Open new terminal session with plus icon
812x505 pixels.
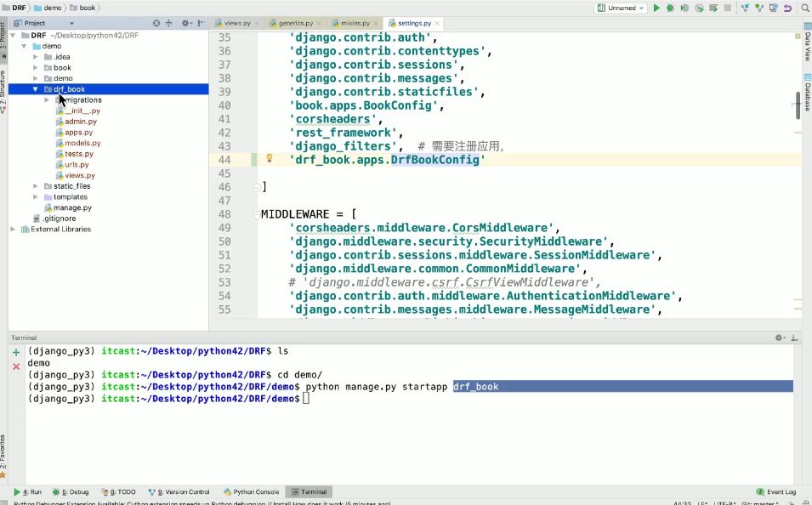[x=15, y=352]
